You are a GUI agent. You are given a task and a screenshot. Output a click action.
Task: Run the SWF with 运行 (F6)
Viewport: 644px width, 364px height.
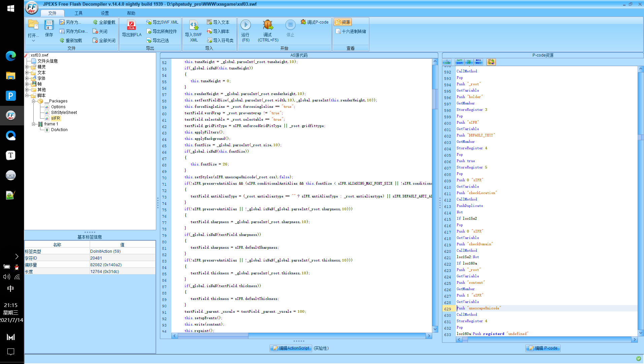point(246,31)
